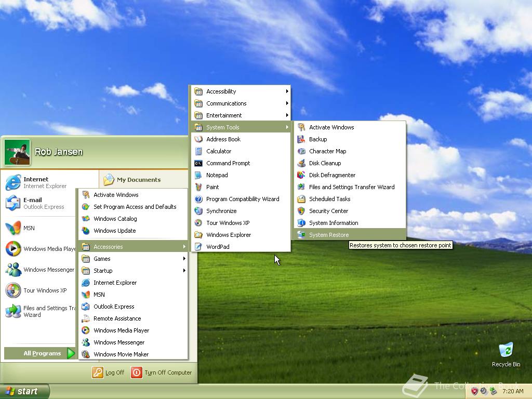
Task: Launch Paint icon
Action: point(198,187)
